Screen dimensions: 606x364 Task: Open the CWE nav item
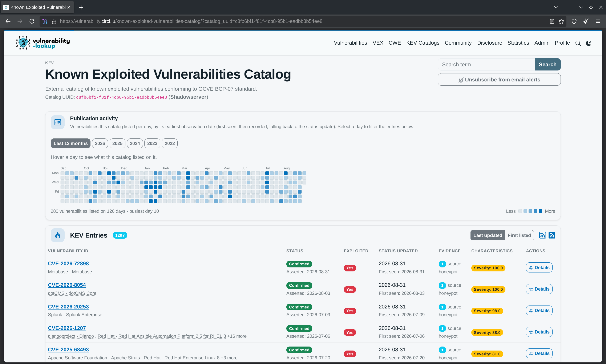pos(395,43)
